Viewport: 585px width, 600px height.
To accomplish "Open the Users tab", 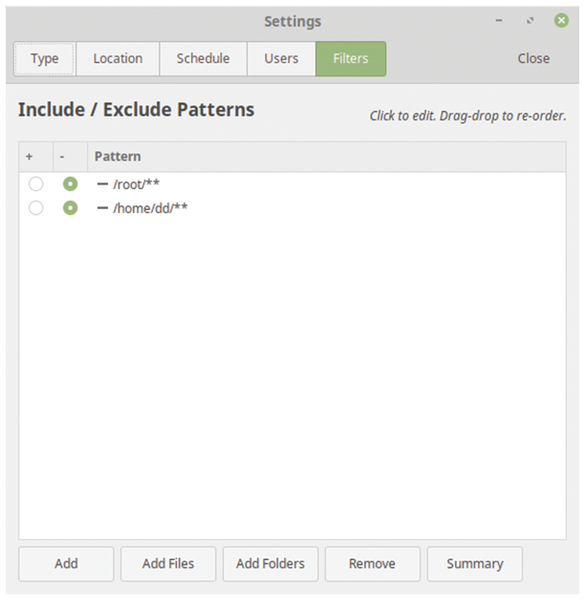I will pyautogui.click(x=281, y=59).
